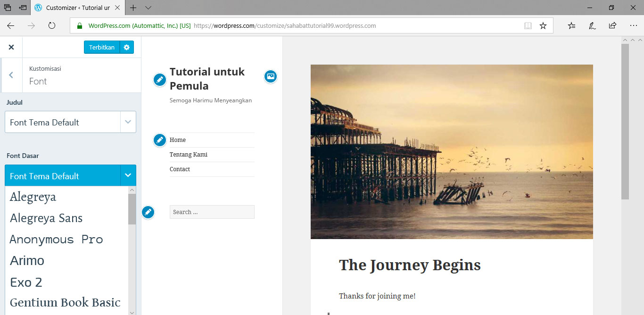The width and height of the screenshot is (644, 315).
Task: Add page to favorites star
Action: pyautogui.click(x=543, y=26)
